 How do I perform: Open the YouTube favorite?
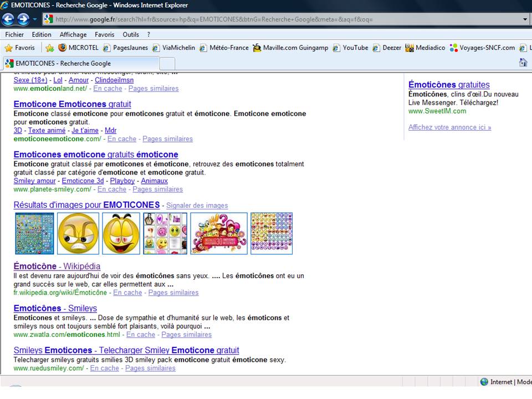(350, 48)
